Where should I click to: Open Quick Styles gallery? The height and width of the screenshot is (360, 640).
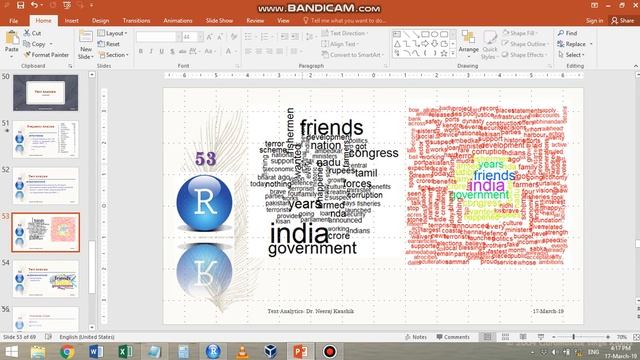coord(489,45)
